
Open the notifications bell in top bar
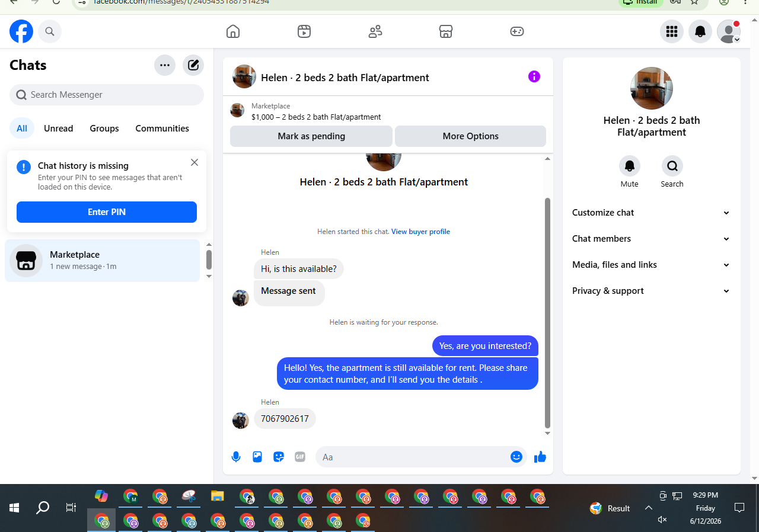(x=700, y=31)
